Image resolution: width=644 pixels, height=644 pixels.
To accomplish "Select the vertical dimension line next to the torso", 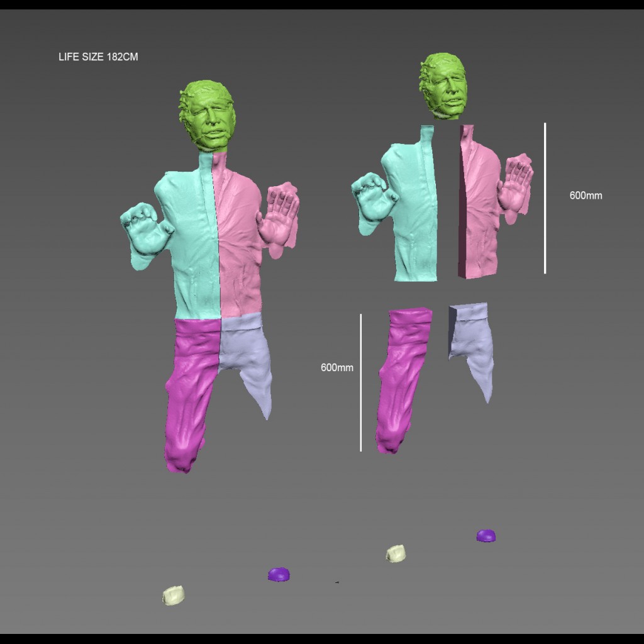I will (x=545, y=198).
